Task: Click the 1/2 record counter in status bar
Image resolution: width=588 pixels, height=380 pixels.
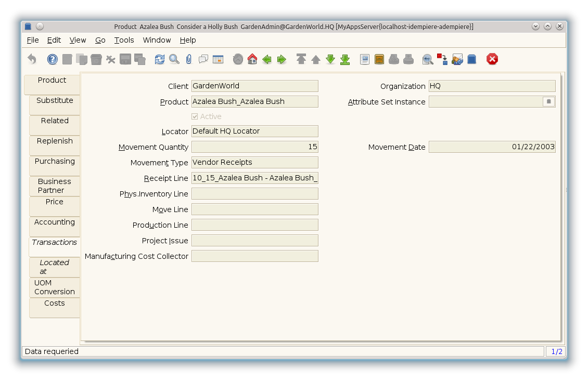Action: (556, 352)
